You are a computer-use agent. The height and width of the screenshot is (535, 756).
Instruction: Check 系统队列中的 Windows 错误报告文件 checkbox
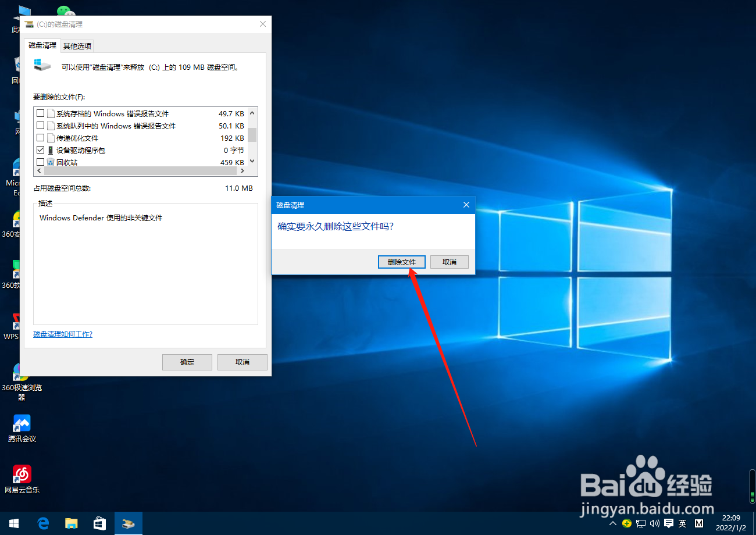point(41,126)
